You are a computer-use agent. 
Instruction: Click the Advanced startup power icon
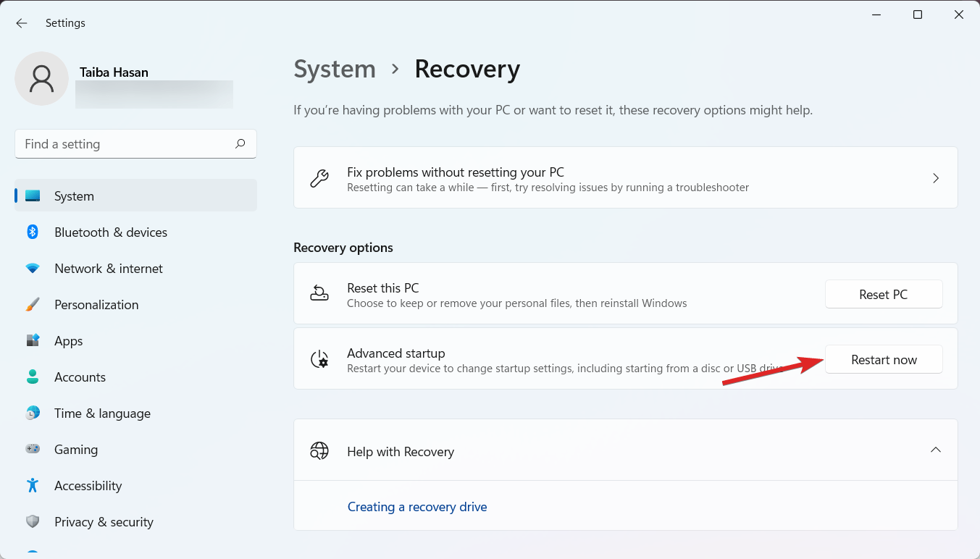319,359
